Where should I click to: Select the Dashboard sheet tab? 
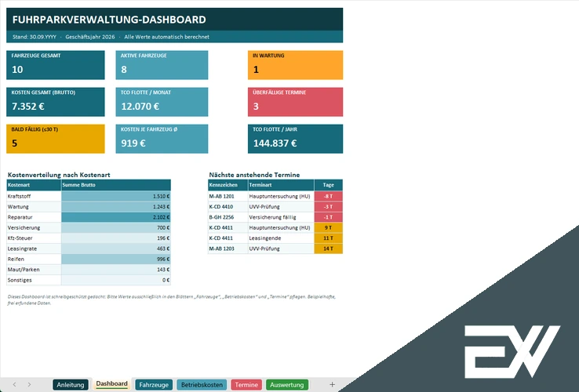point(112,384)
